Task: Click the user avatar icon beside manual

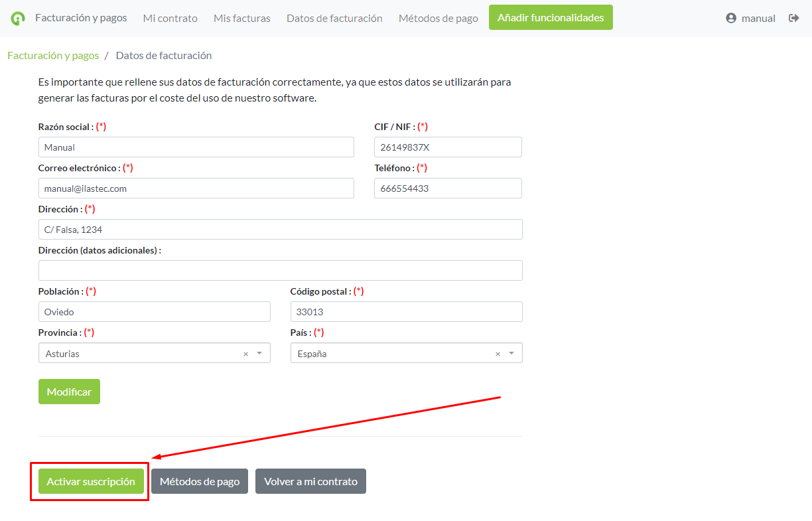Action: point(731,18)
